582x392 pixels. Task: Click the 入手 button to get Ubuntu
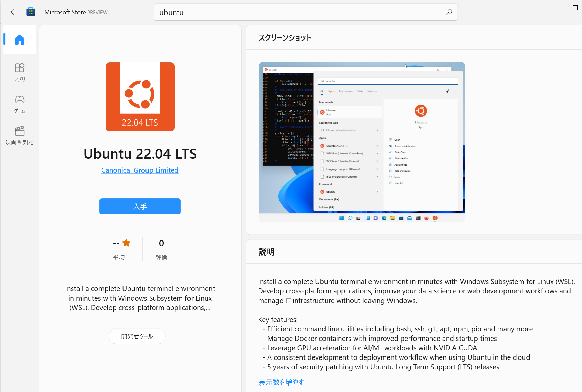click(x=140, y=206)
